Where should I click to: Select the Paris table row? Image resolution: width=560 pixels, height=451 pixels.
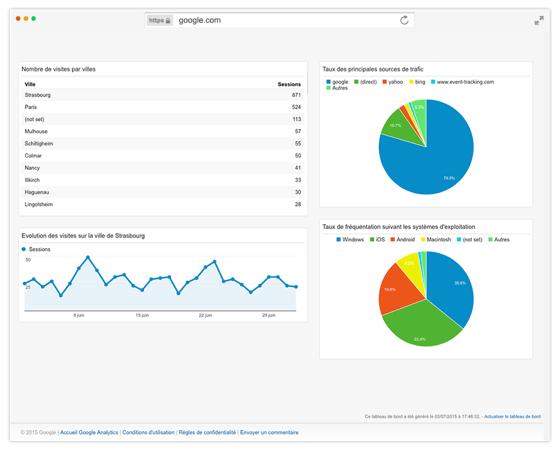pos(163,107)
